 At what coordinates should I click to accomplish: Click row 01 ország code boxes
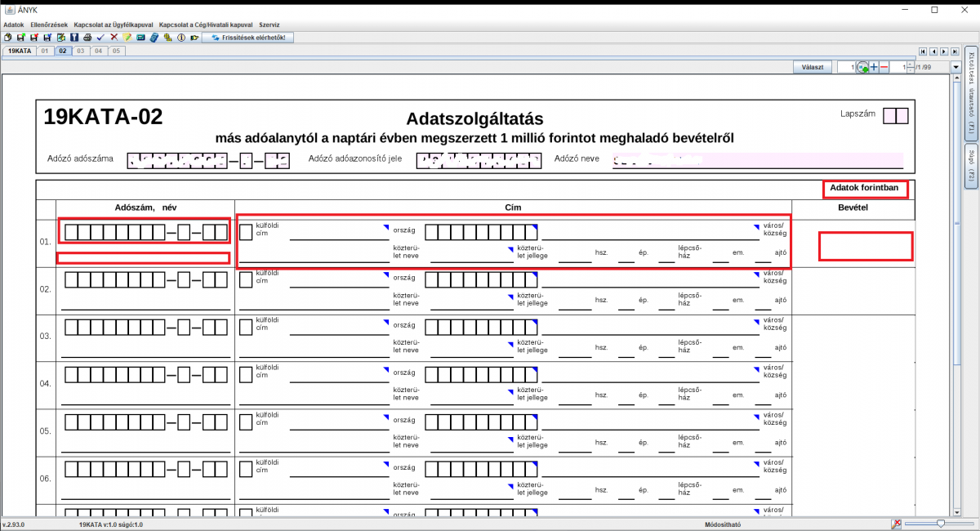481,232
